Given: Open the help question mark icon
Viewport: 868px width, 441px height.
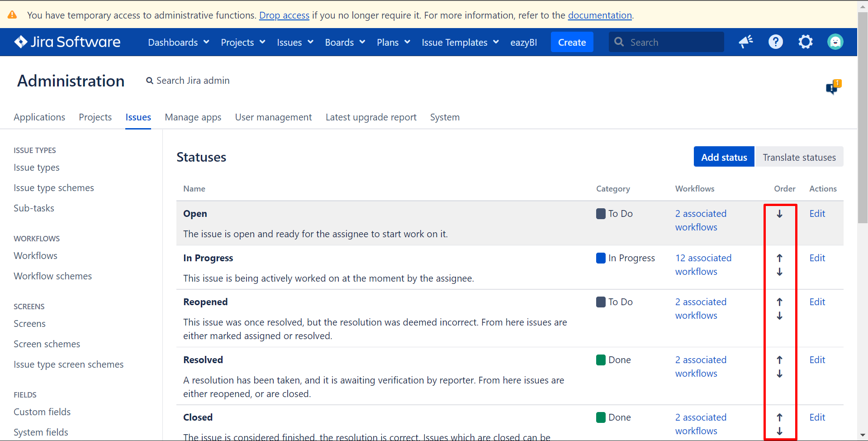Looking at the screenshot, I should (x=775, y=42).
